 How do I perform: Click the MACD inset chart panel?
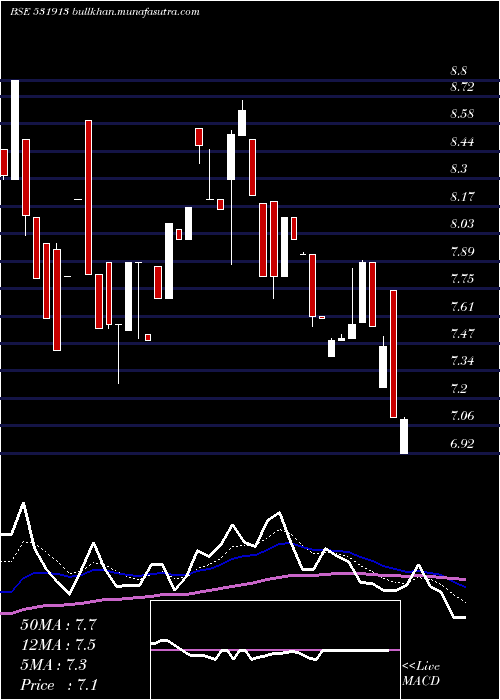275,650
